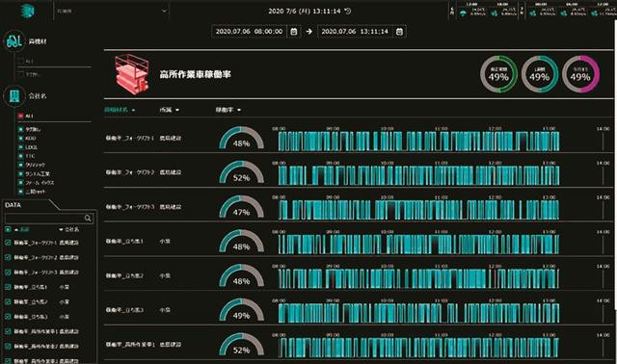The image size is (617, 364).
Task: Toggle the red All company checkbox
Action: pyautogui.click(x=20, y=116)
